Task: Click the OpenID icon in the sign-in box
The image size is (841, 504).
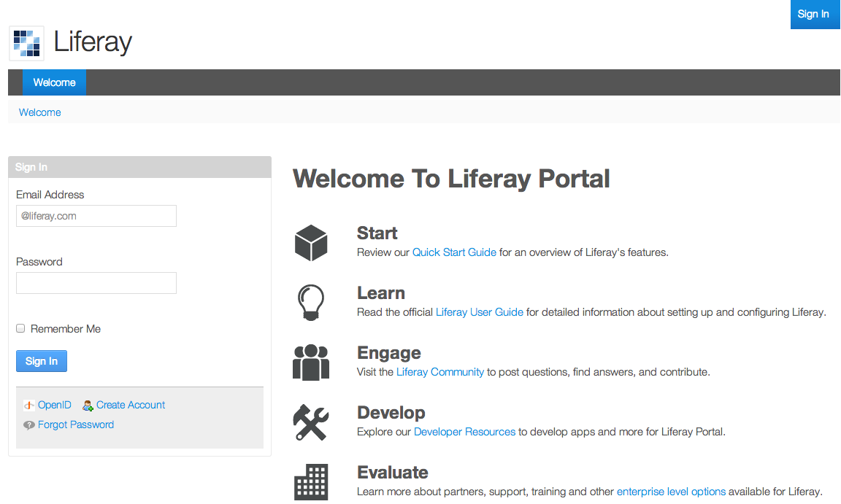Action: pos(28,405)
